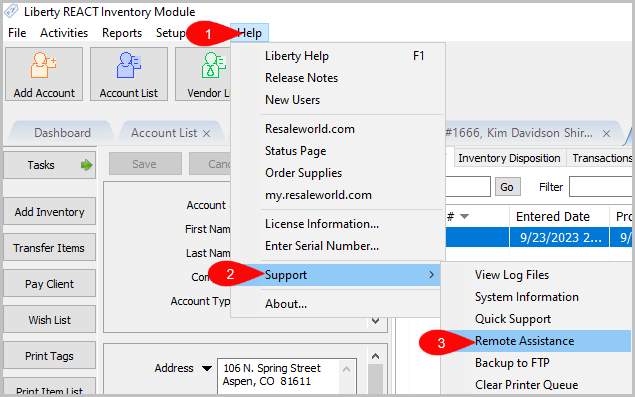
Task: Click the Entered Date column header
Action: 559,217
